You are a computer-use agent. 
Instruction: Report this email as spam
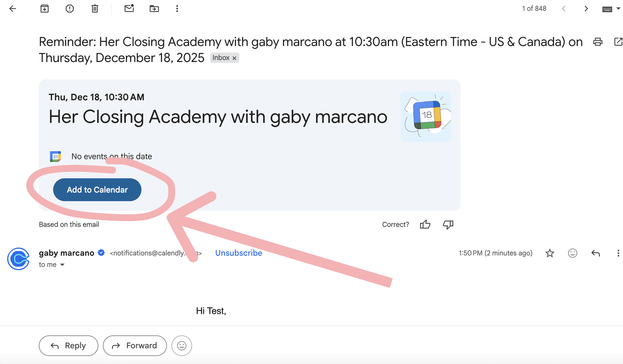[69, 9]
